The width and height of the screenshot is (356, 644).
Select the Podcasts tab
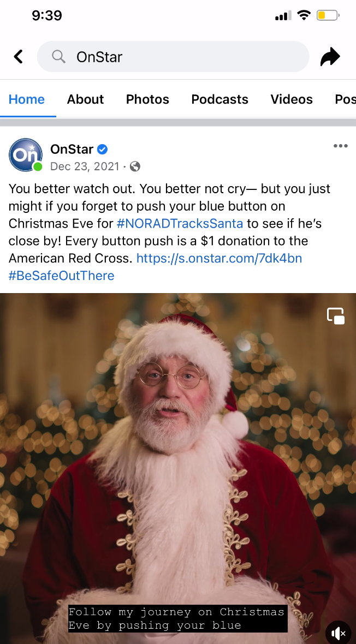pos(220,99)
